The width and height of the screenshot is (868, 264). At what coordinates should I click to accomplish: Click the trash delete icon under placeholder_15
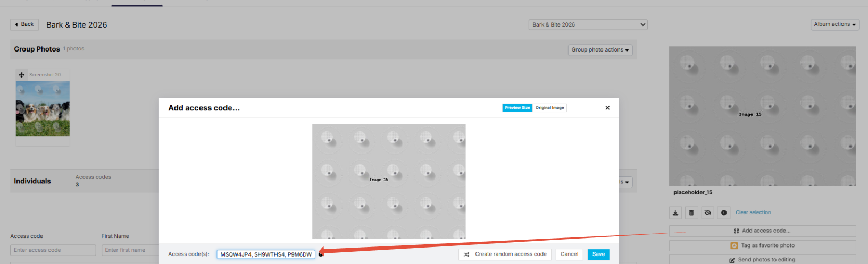(x=691, y=212)
